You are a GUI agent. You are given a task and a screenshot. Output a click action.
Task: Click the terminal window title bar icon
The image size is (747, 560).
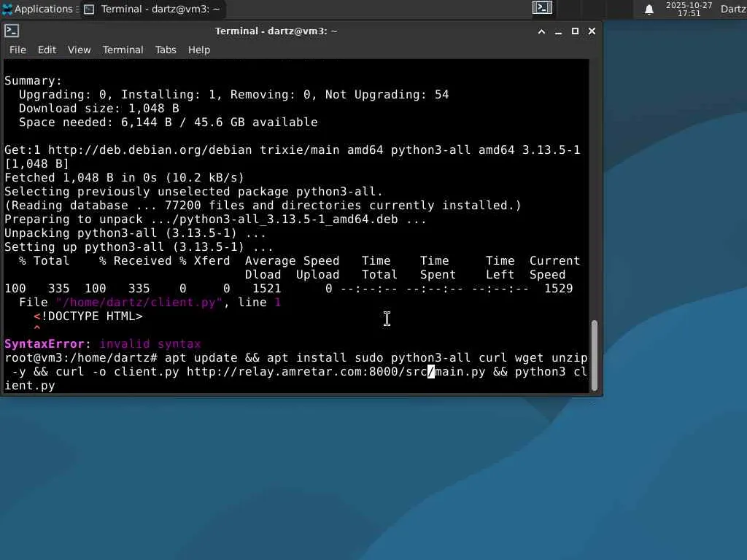pos(12,31)
